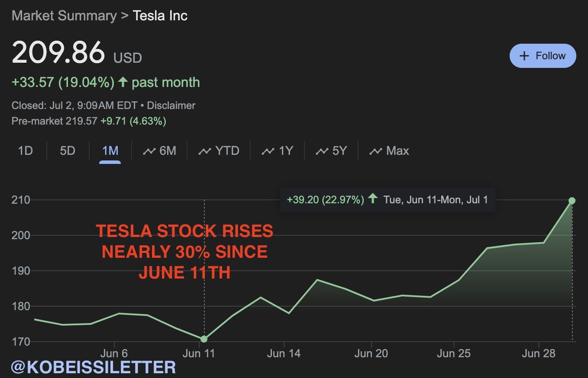The image size is (588, 378).
Task: Select the 5D time range tab
Action: (x=68, y=151)
